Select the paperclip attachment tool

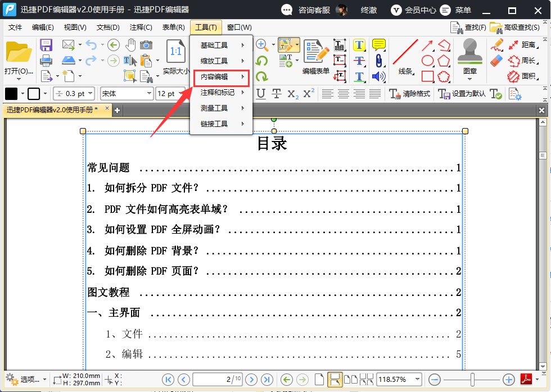(x=379, y=61)
